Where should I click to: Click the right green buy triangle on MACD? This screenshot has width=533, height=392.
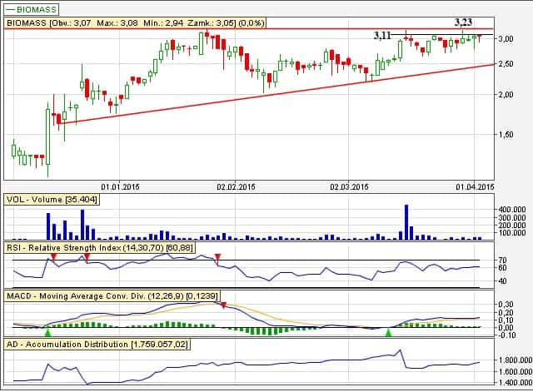388,332
